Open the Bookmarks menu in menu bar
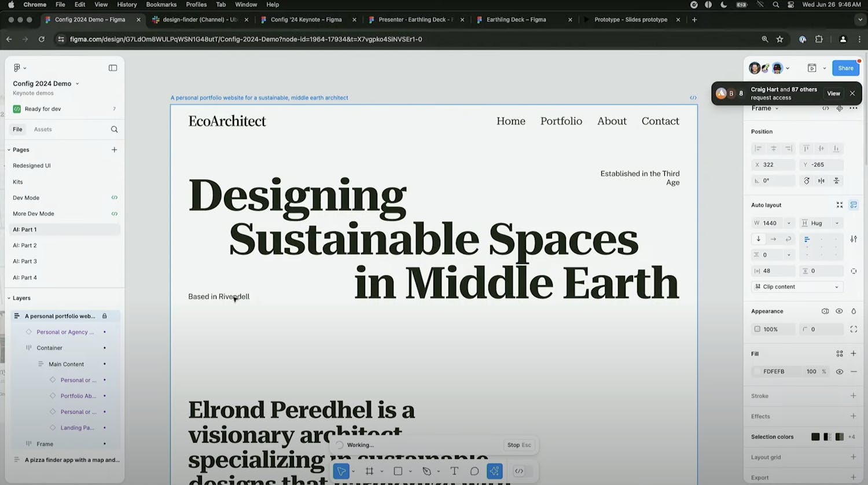The image size is (868, 485). pos(161,5)
